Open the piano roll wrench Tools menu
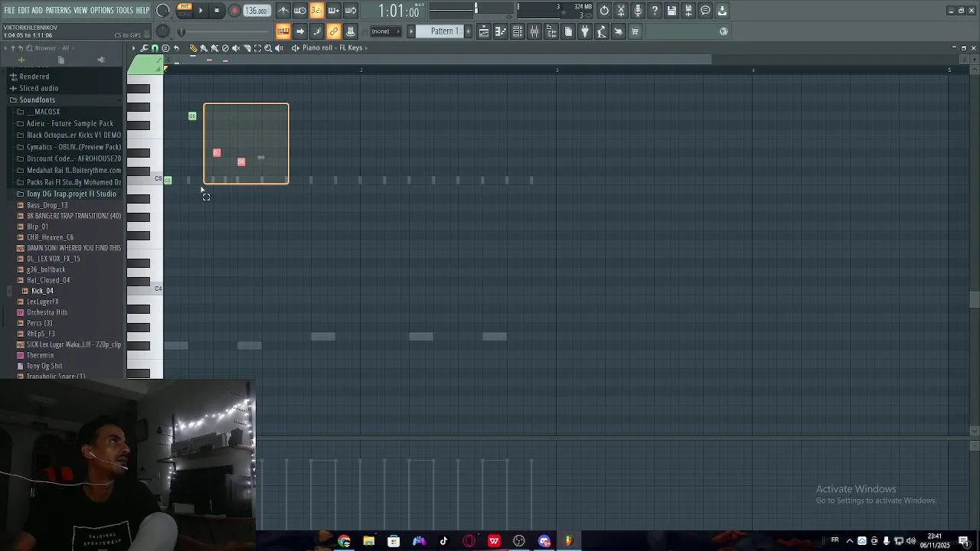980x551 pixels. 144,48
